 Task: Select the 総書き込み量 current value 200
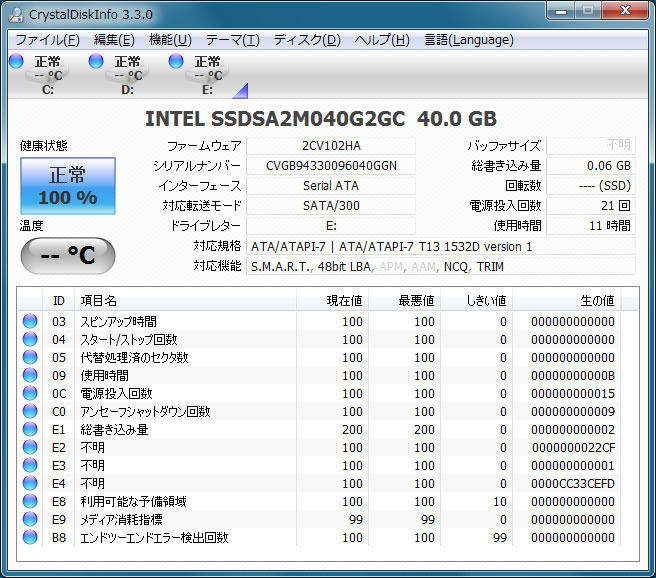(x=352, y=430)
